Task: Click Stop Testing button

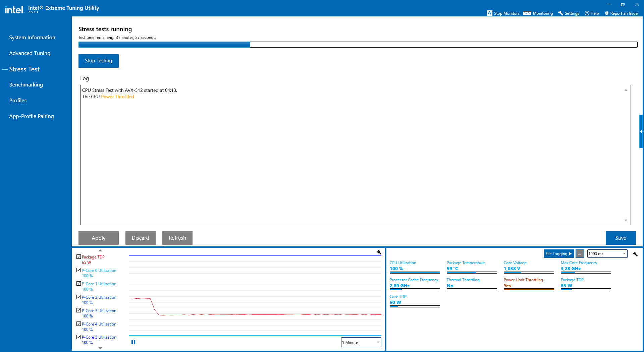Action: pyautogui.click(x=99, y=61)
